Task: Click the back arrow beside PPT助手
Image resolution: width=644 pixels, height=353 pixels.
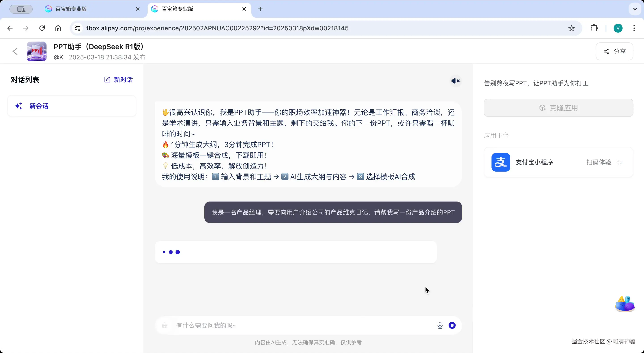Action: tap(15, 51)
